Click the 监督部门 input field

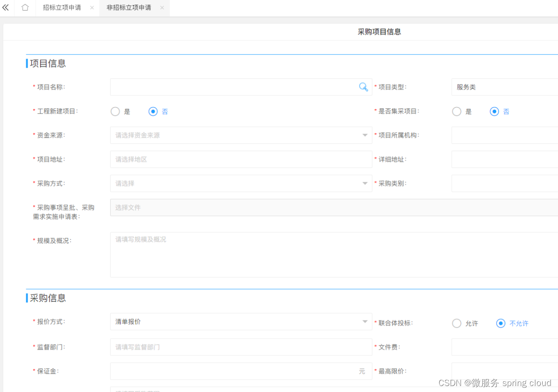[241, 347]
